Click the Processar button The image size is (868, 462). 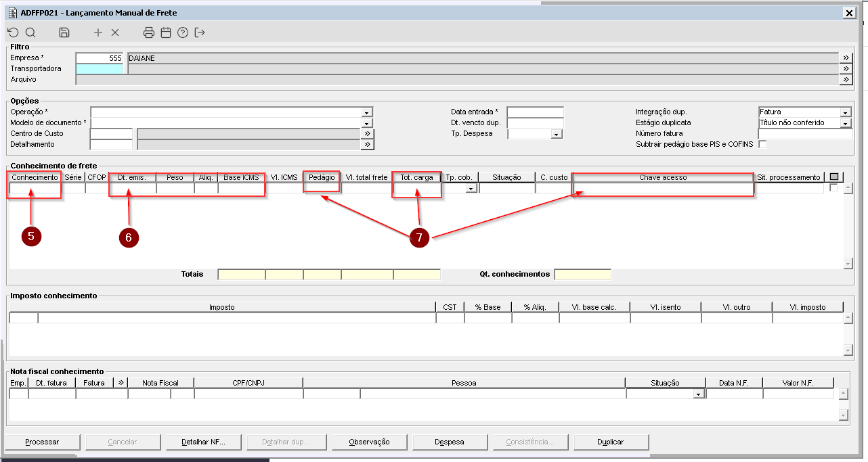pyautogui.click(x=42, y=442)
